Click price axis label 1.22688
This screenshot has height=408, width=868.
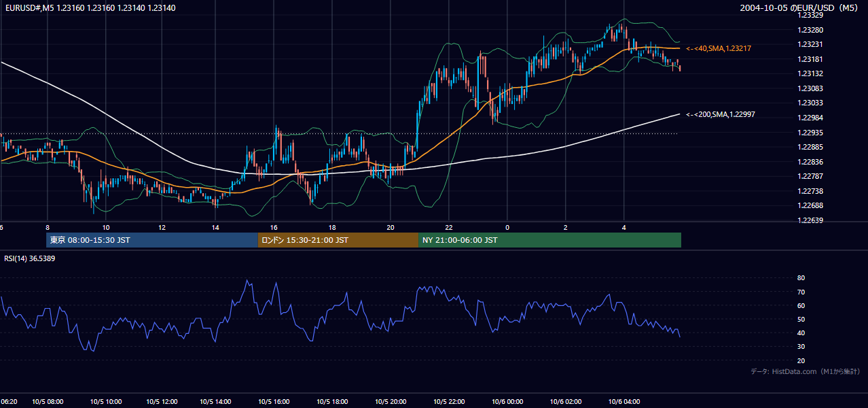click(810, 205)
